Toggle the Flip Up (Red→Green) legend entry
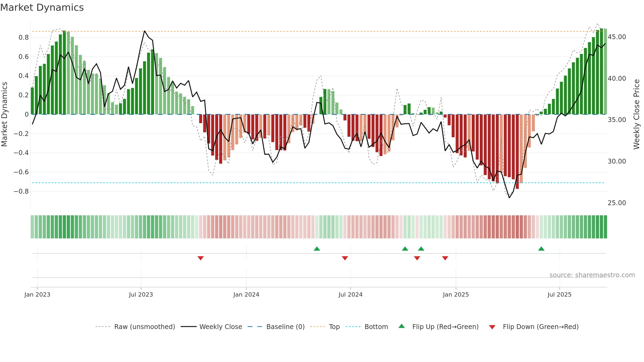 pos(438,327)
